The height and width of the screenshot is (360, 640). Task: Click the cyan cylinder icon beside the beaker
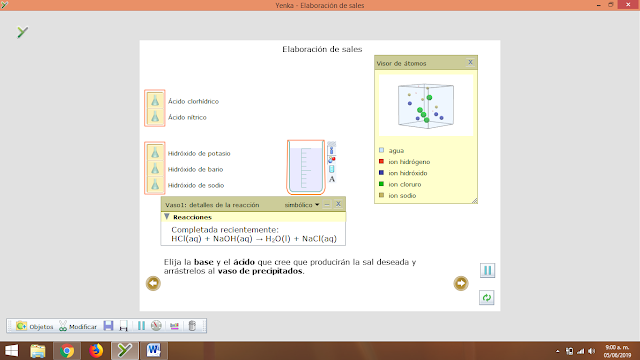331,169
